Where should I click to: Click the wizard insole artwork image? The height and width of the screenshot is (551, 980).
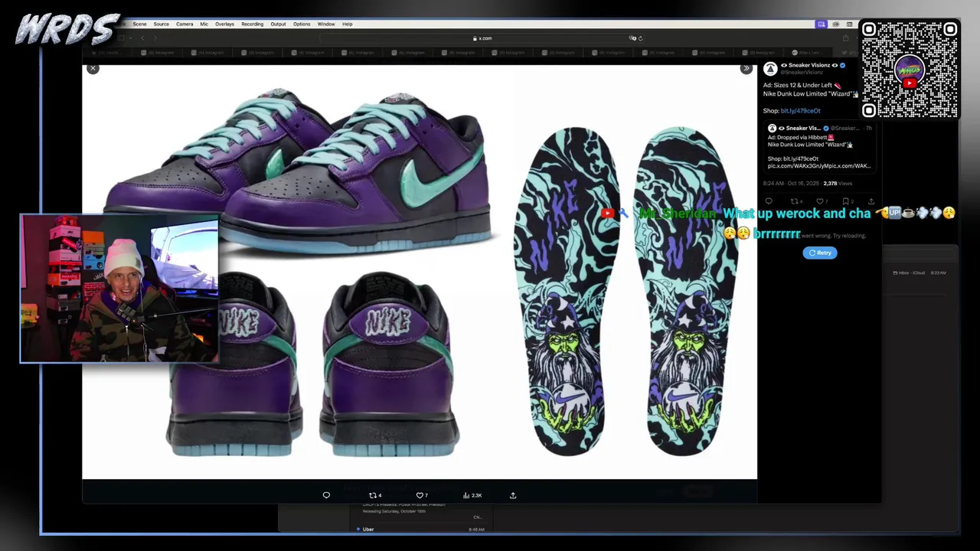click(x=628, y=291)
